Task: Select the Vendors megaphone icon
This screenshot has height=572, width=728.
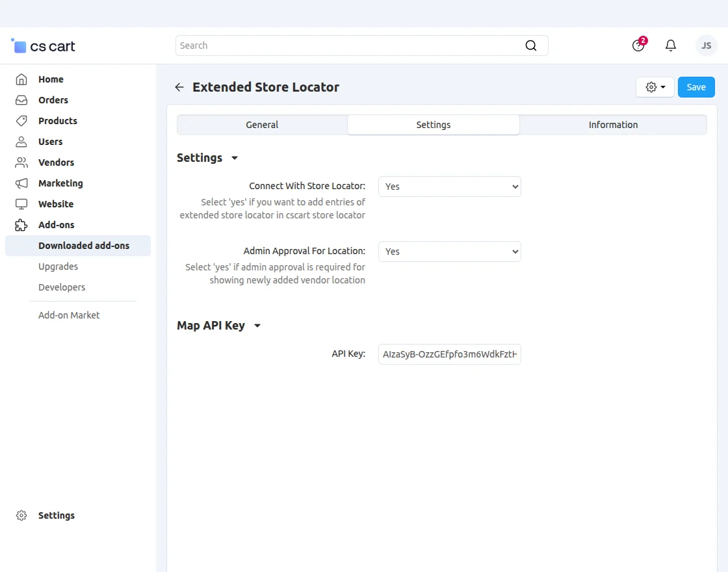Action: [x=21, y=162]
